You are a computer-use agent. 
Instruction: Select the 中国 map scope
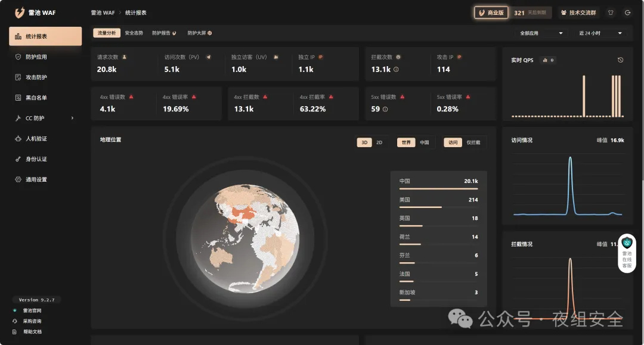(425, 142)
